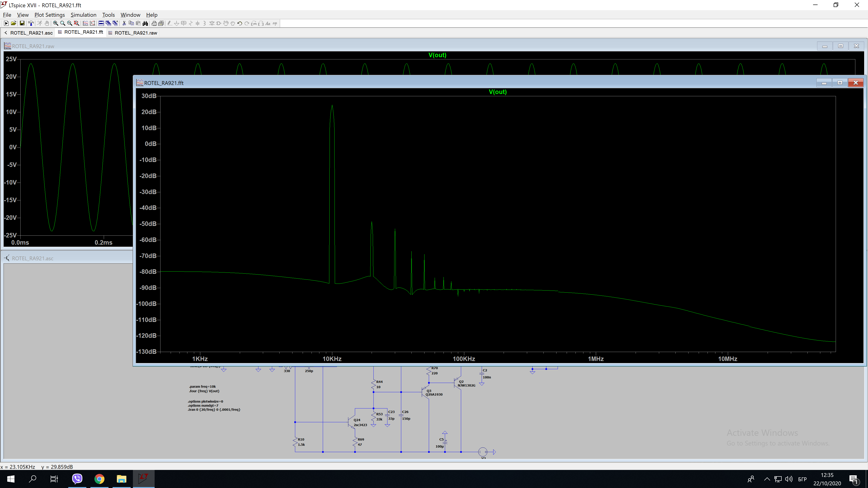
Task: Minimize the ROTEL_RA921.fft plot window
Action: click(x=824, y=83)
